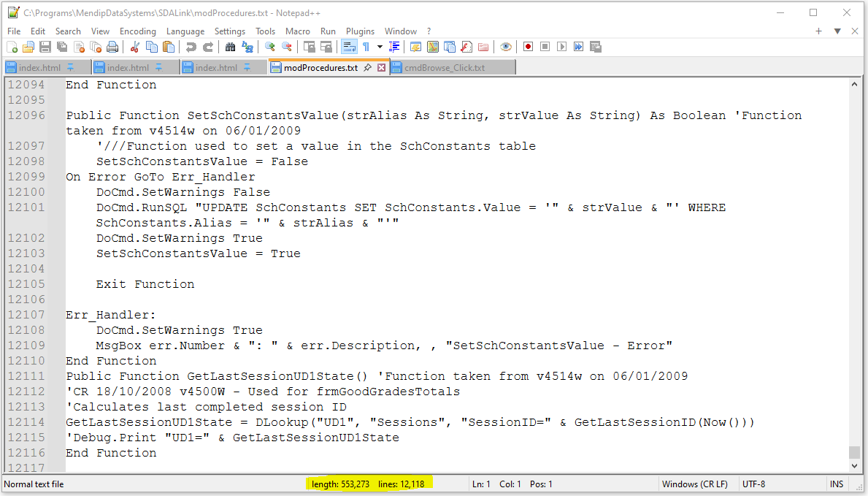Open the Settings menu
The width and height of the screenshot is (868, 496).
coord(230,31)
